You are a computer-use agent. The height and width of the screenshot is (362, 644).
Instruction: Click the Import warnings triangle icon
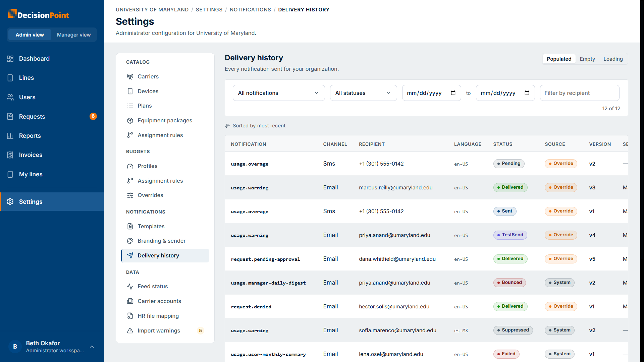(130, 330)
